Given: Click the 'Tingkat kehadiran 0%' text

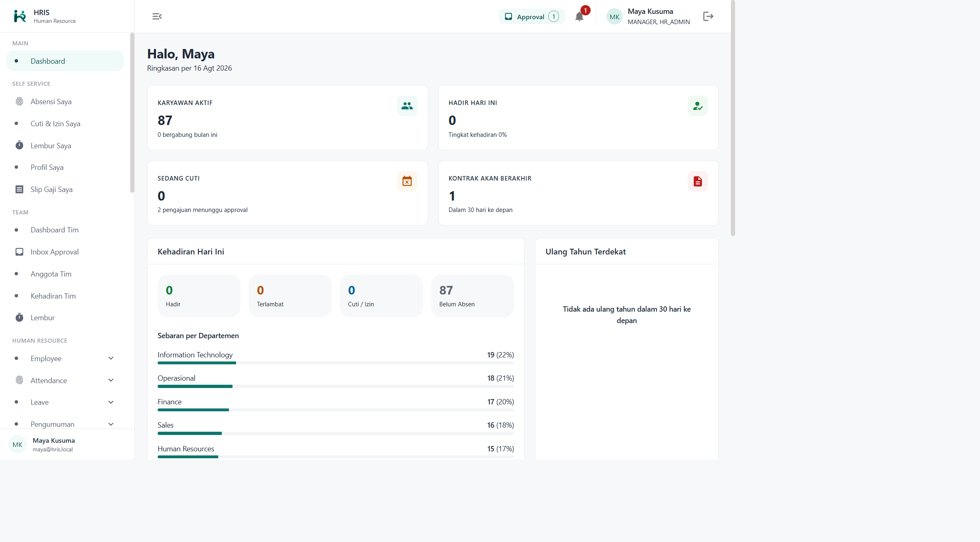Looking at the screenshot, I should [477, 135].
